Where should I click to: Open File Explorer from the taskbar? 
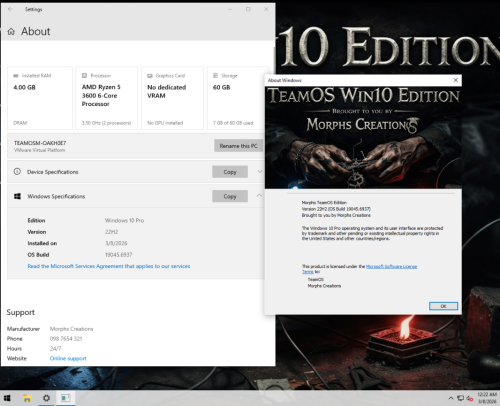[27, 398]
